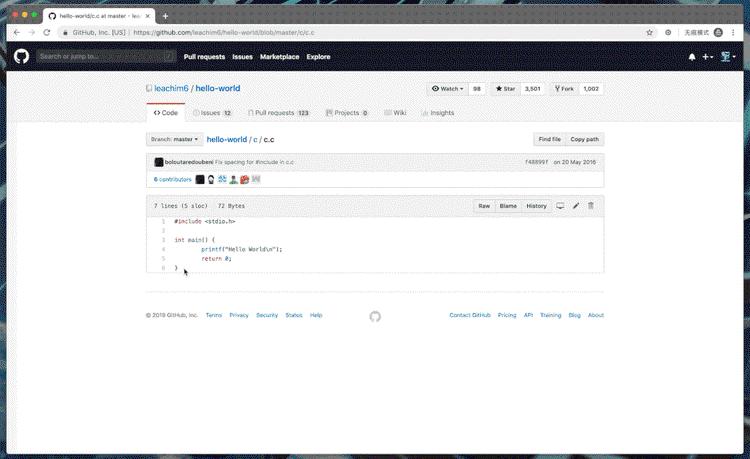The height and width of the screenshot is (459, 750).
Task: Open the notifications bell
Action: [691, 57]
